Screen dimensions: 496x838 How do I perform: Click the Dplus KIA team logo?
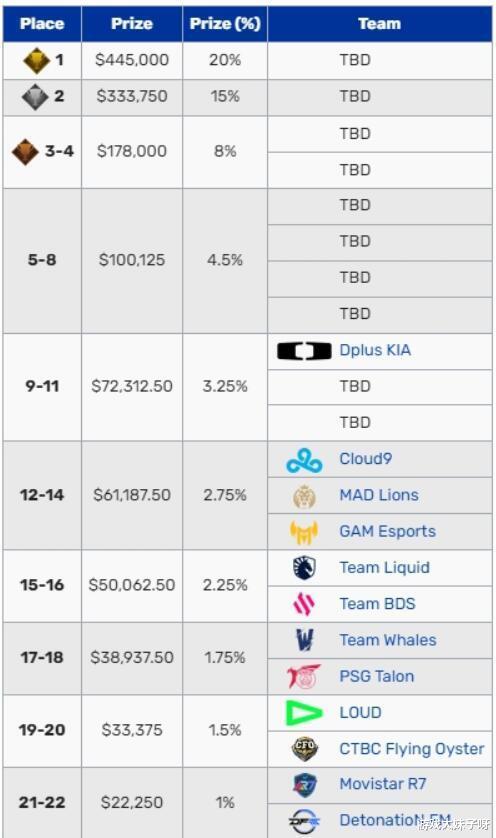(304, 351)
